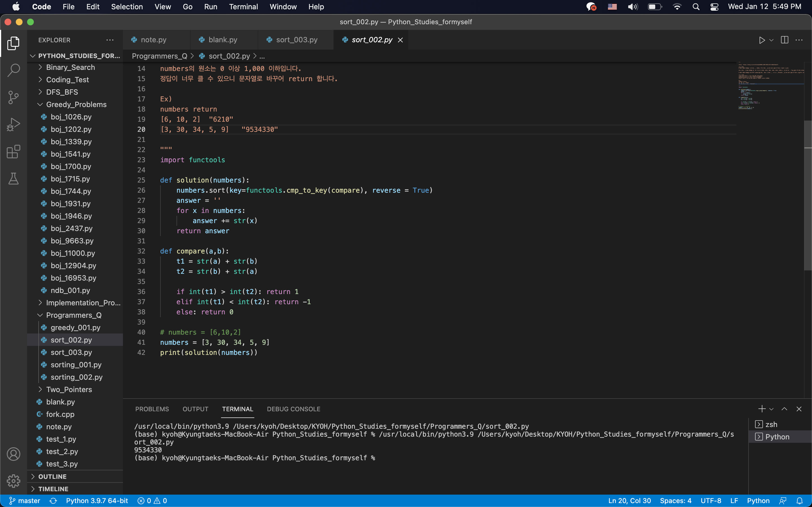The image size is (812, 507).
Task: Open the terminal profile dropdown
Action: click(771, 409)
